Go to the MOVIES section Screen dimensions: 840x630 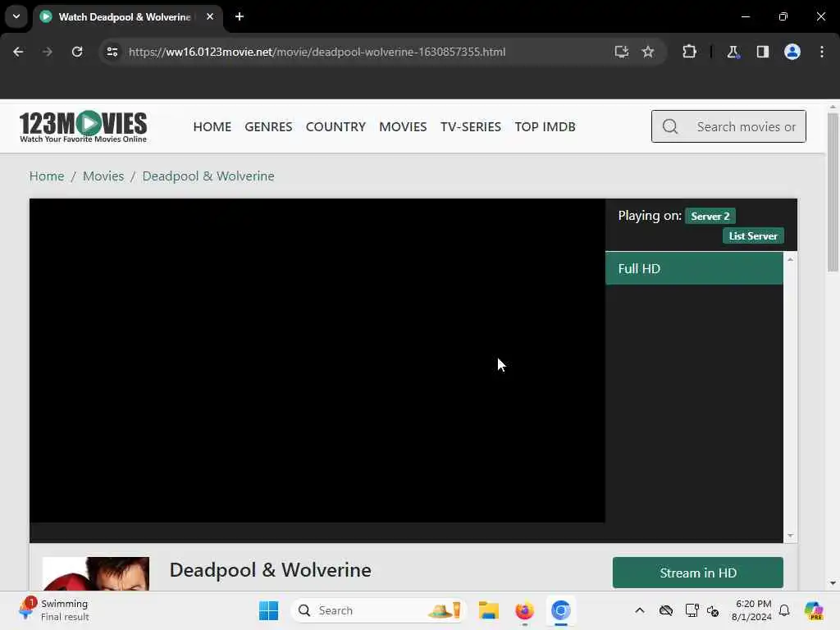403,127
